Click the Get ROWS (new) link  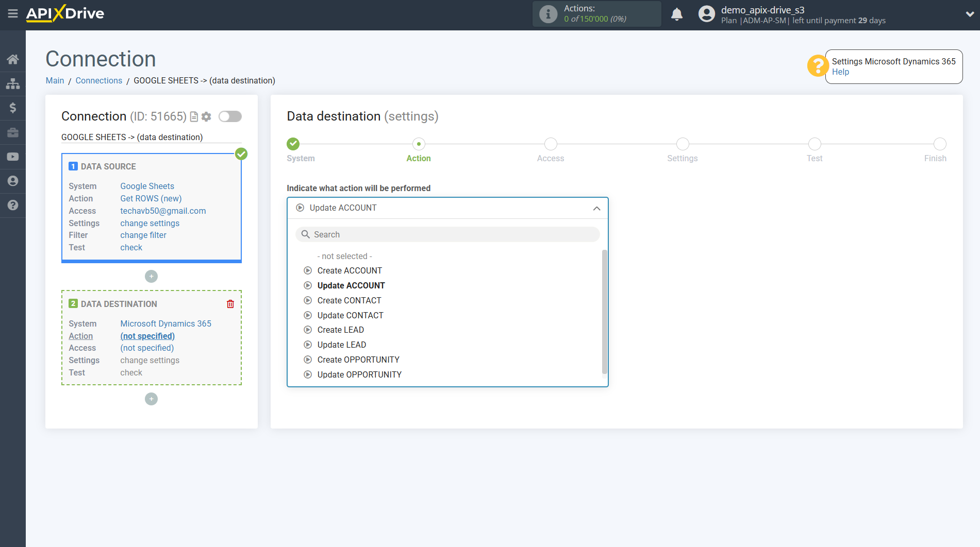tap(151, 198)
